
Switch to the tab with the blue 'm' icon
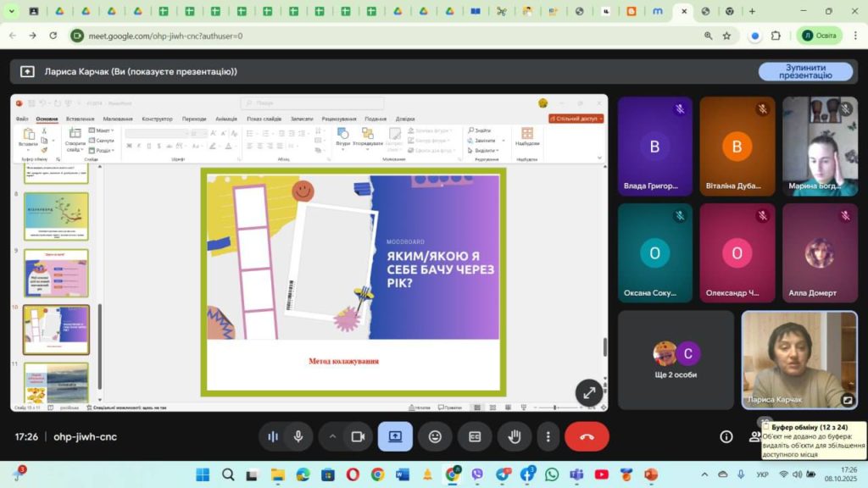click(x=658, y=12)
